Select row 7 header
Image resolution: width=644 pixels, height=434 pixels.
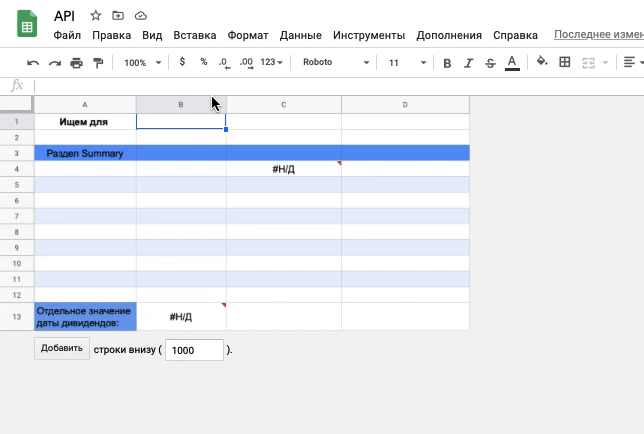point(16,216)
